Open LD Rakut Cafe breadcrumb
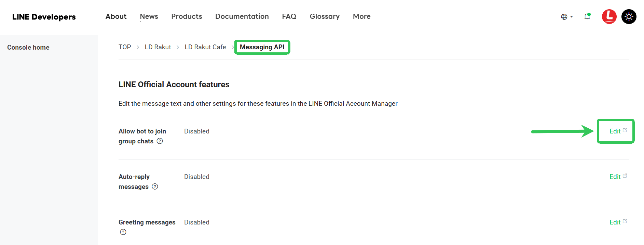Viewport: 644px width, 245px height. [x=205, y=47]
